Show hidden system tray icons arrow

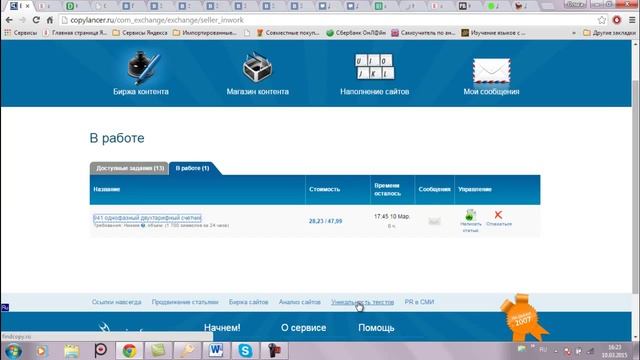pos(556,351)
